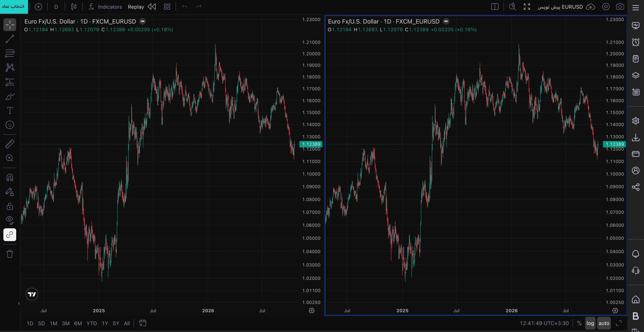Open the select layout grid icon

(167, 7)
